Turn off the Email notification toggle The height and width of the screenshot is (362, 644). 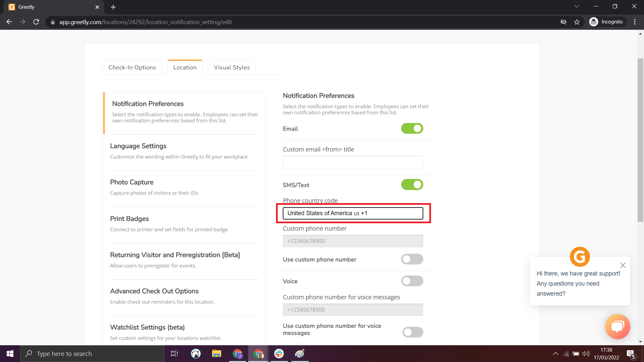412,128
